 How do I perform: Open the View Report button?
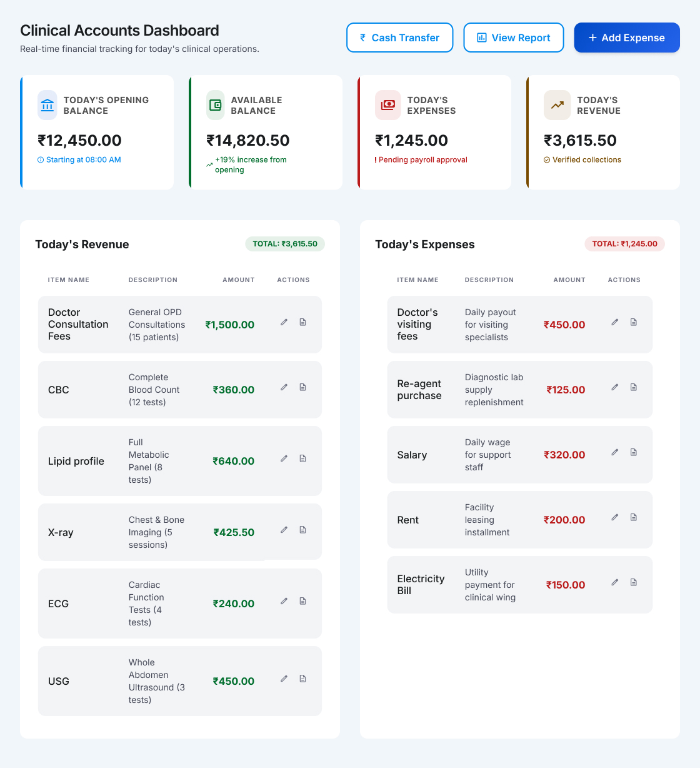[514, 38]
